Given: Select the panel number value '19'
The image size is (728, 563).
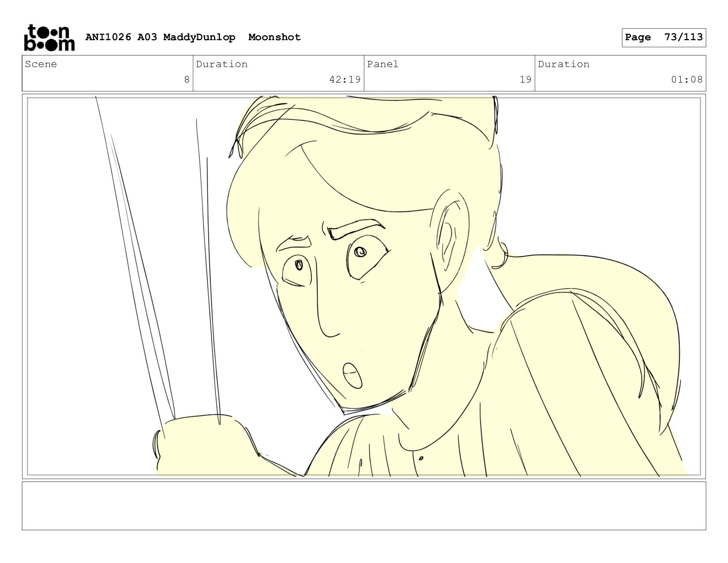Looking at the screenshot, I should click(525, 79).
